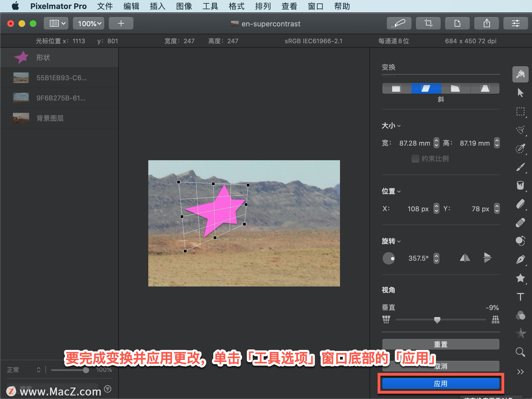The height and width of the screenshot is (399, 532).
Task: Select the 9F6B275B-61 layer
Action: tap(59, 98)
